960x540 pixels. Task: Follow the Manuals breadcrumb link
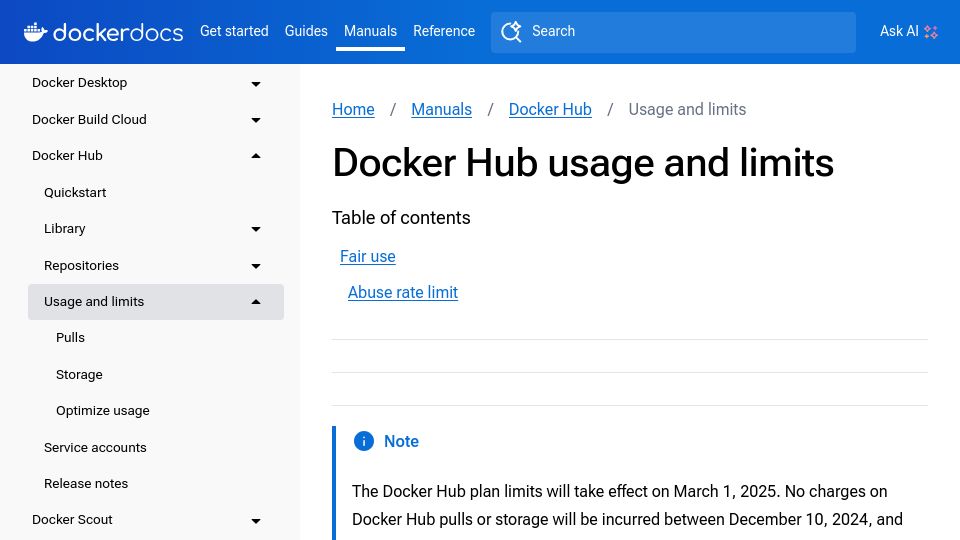(x=441, y=110)
